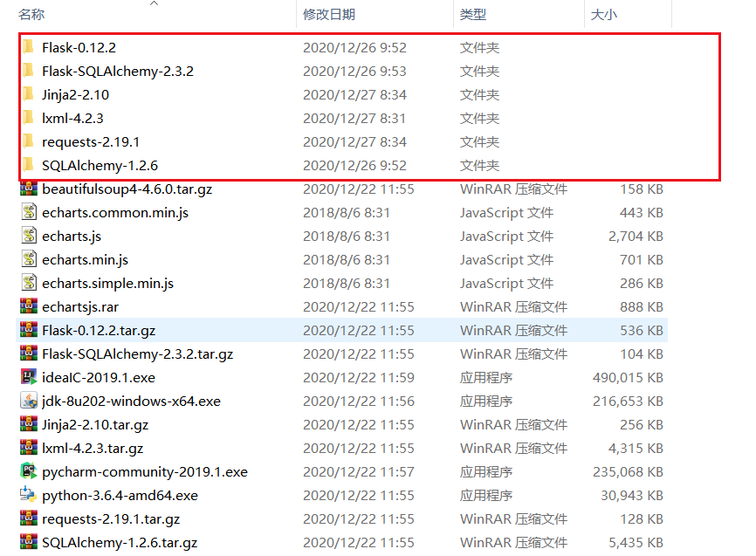Image resolution: width=756 pixels, height=556 pixels.
Task: Click the 5,435 KB size value
Action: [636, 543]
